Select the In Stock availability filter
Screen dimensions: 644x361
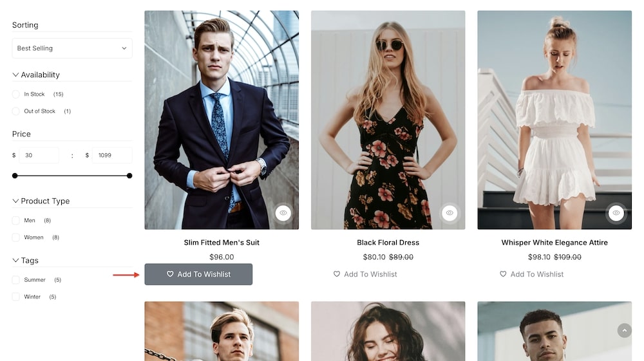(16, 95)
